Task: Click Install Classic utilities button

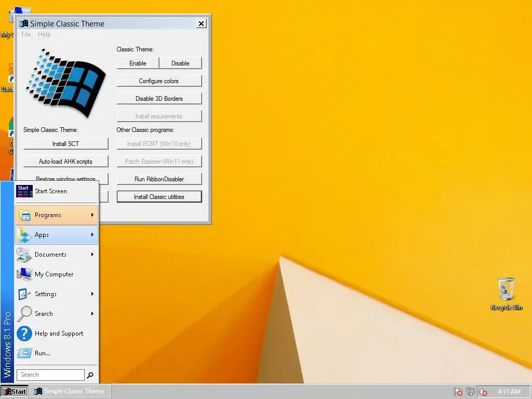Action: coord(159,197)
